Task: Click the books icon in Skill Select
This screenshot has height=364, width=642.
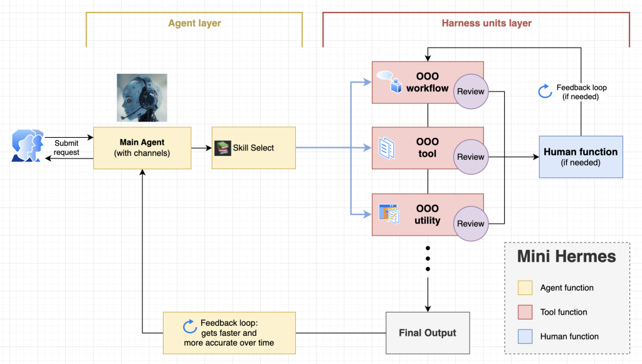Action: pyautogui.click(x=223, y=148)
